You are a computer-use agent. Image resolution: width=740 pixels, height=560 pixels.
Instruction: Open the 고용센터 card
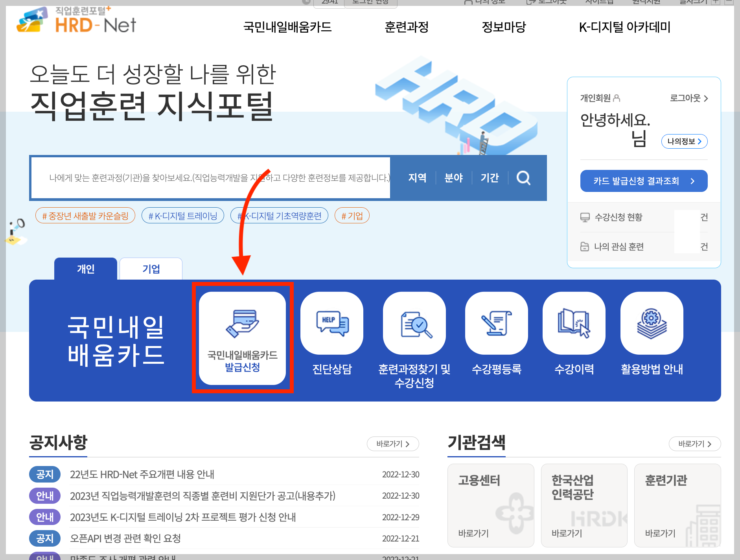coord(491,505)
